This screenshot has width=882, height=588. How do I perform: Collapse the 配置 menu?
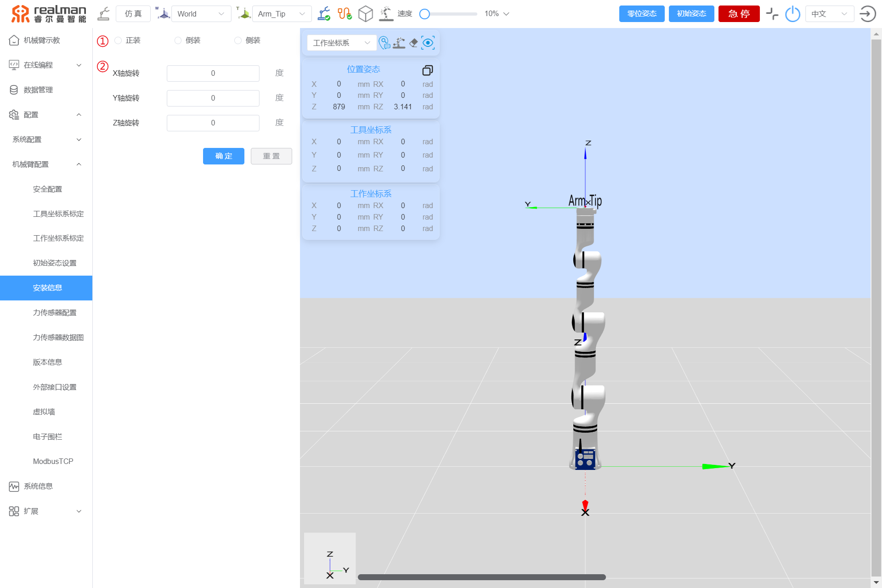click(x=46, y=115)
